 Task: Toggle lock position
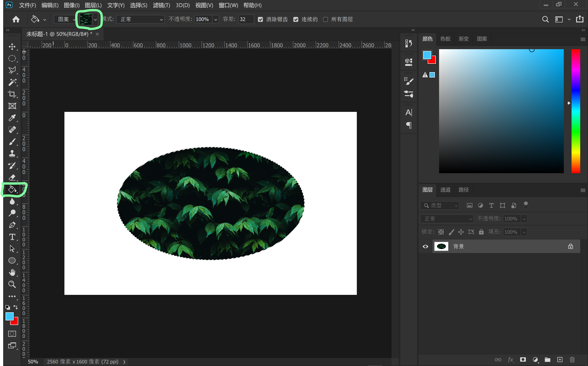(461, 232)
